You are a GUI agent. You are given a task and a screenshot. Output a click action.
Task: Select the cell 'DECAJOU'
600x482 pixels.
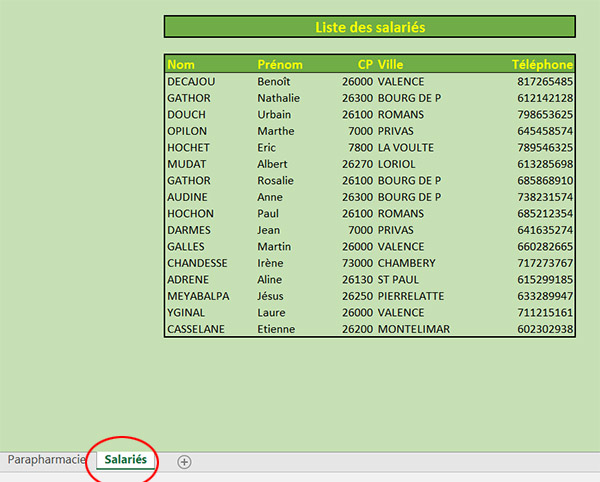point(191,81)
